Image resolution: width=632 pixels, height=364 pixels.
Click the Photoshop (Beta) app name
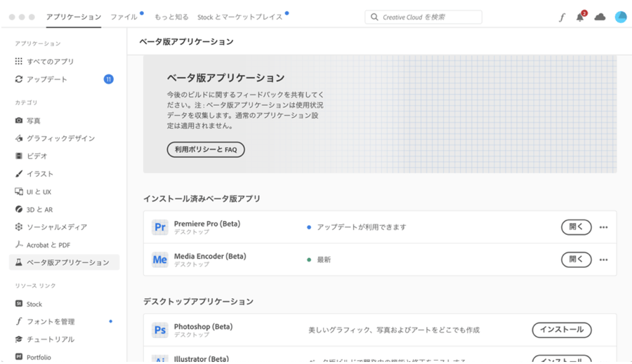(203, 327)
